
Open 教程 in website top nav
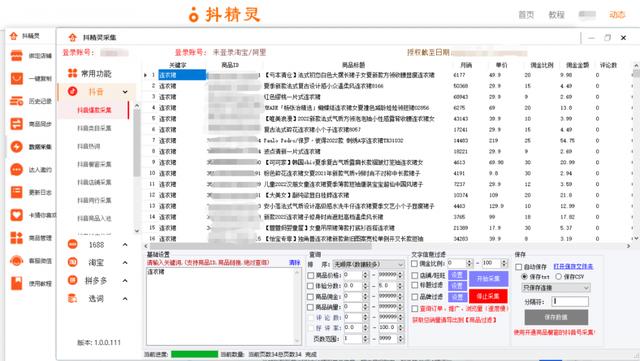tap(556, 15)
